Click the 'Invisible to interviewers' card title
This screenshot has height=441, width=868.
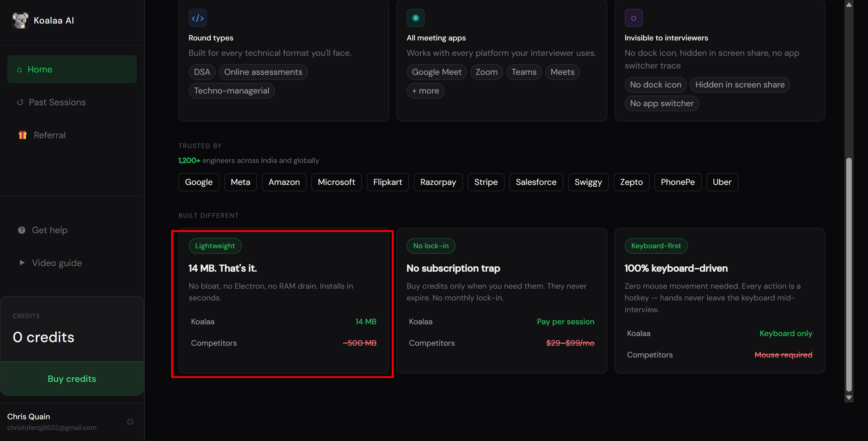[666, 38]
